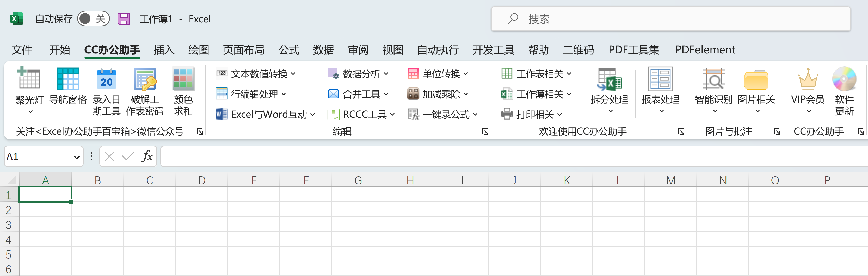This screenshot has height=276, width=868.
Task: Click the purple Save disk icon
Action: point(124,19)
